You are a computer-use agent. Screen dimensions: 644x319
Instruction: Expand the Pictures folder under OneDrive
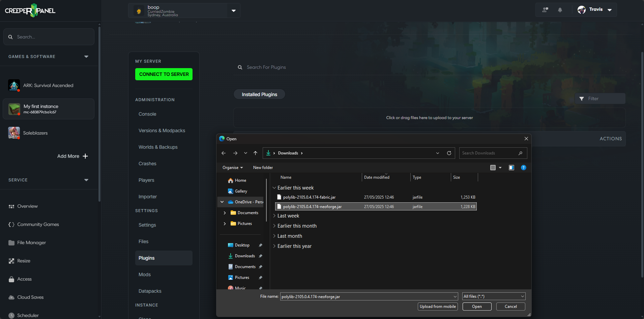(225, 224)
